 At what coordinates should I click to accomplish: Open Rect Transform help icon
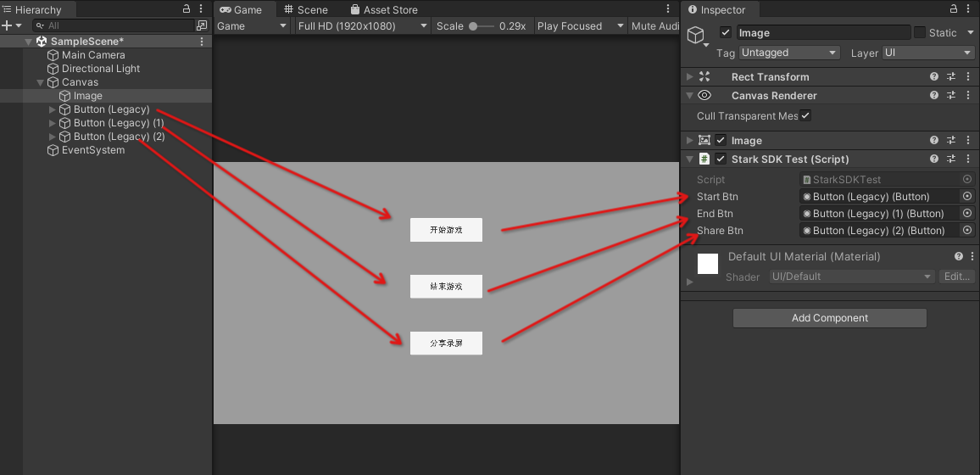click(x=933, y=77)
